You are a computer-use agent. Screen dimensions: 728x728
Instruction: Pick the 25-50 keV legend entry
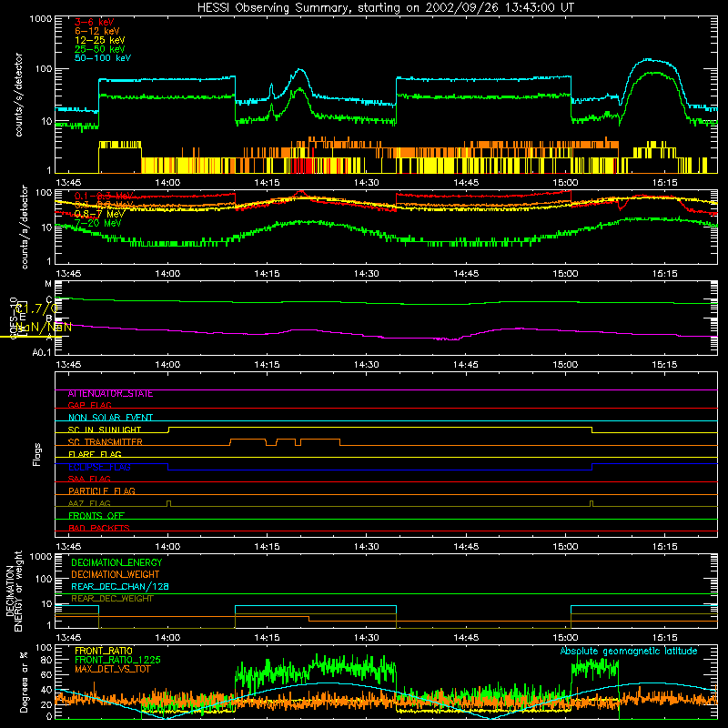coord(100,49)
